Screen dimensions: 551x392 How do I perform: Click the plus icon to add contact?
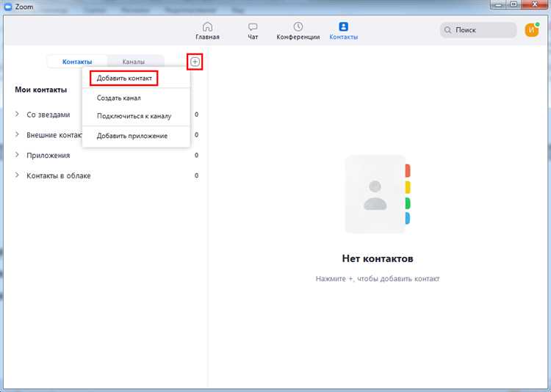(x=195, y=62)
